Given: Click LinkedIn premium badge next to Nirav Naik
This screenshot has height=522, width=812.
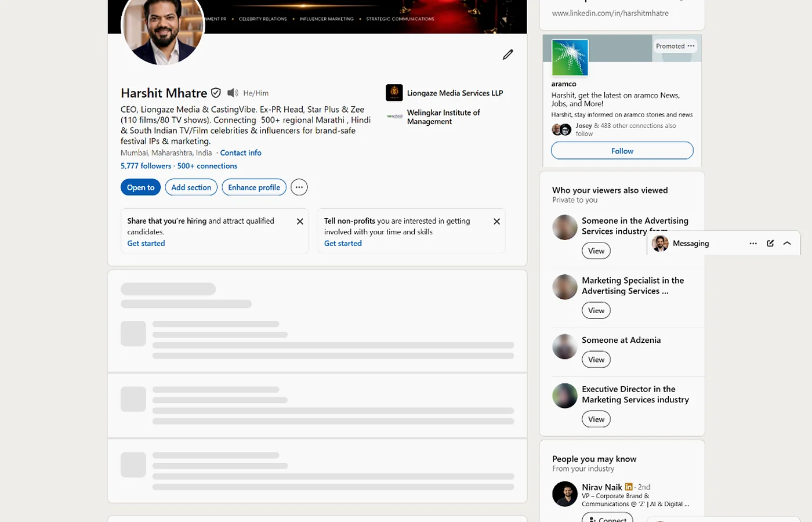Looking at the screenshot, I should coord(629,487).
